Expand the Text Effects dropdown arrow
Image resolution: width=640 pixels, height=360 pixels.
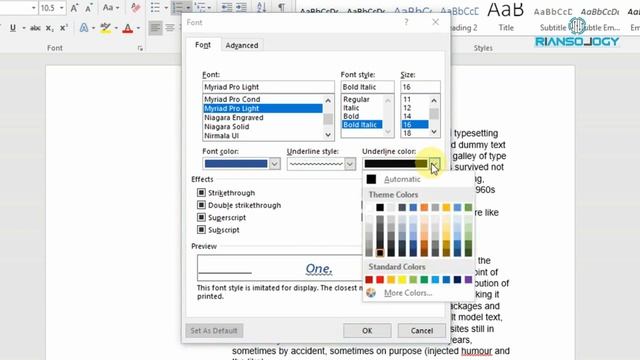pos(94,28)
